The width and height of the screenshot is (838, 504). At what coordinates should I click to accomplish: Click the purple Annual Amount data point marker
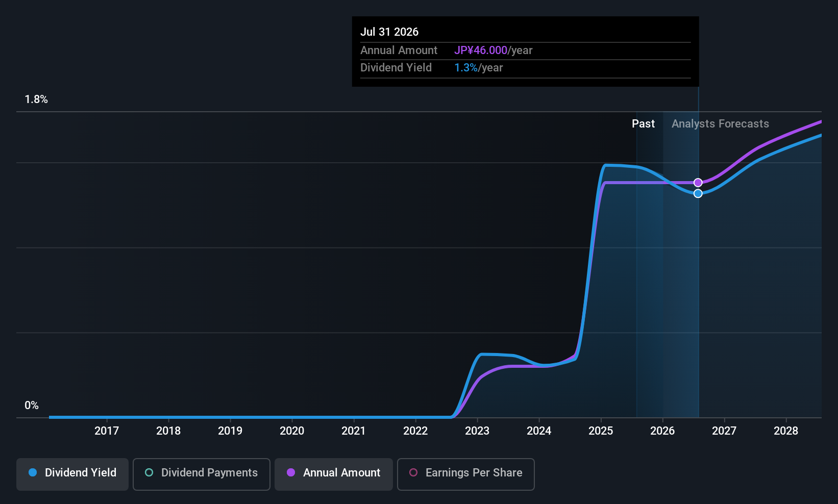[698, 183]
